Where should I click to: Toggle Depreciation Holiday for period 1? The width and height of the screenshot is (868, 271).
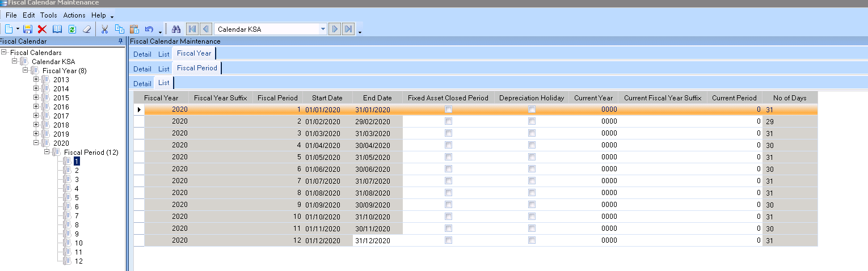[x=532, y=109]
